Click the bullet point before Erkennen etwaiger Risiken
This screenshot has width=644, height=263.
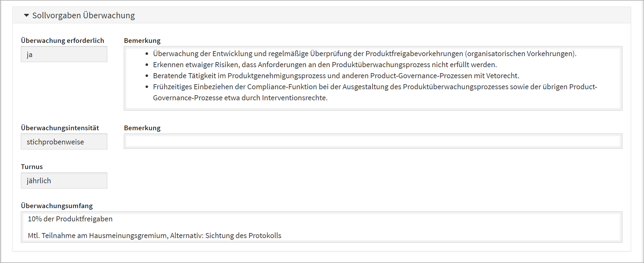pyautogui.click(x=147, y=65)
